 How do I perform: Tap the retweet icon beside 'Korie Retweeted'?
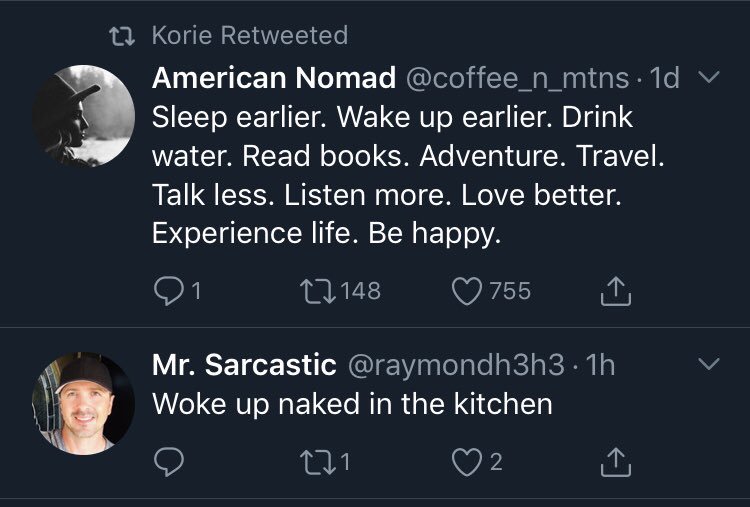(x=125, y=37)
